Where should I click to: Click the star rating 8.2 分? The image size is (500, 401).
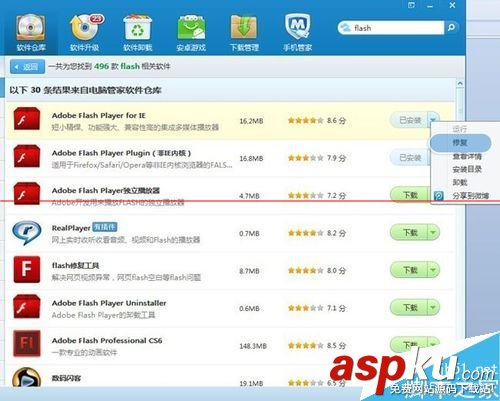317,233
